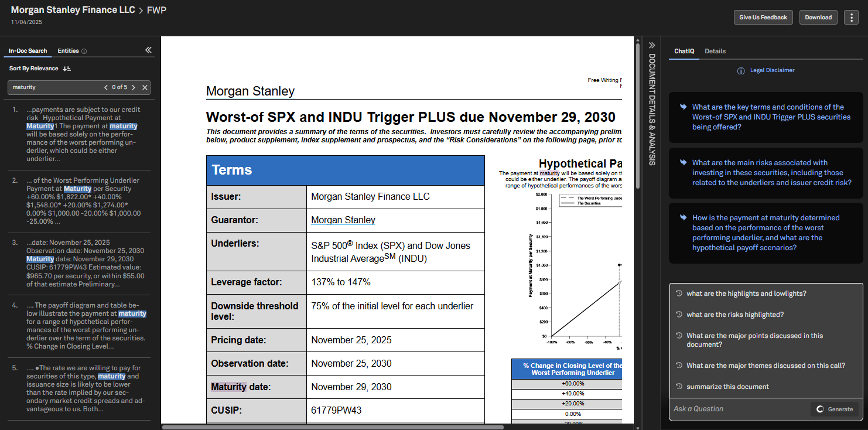
Task: Click the Generate button
Action: 835,409
